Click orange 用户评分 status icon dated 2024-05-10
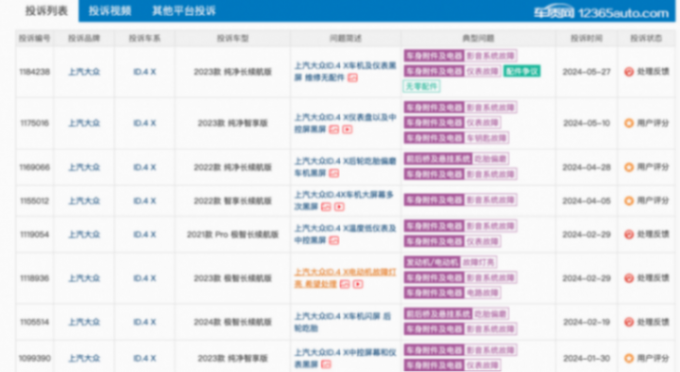680x372 pixels. [629, 123]
